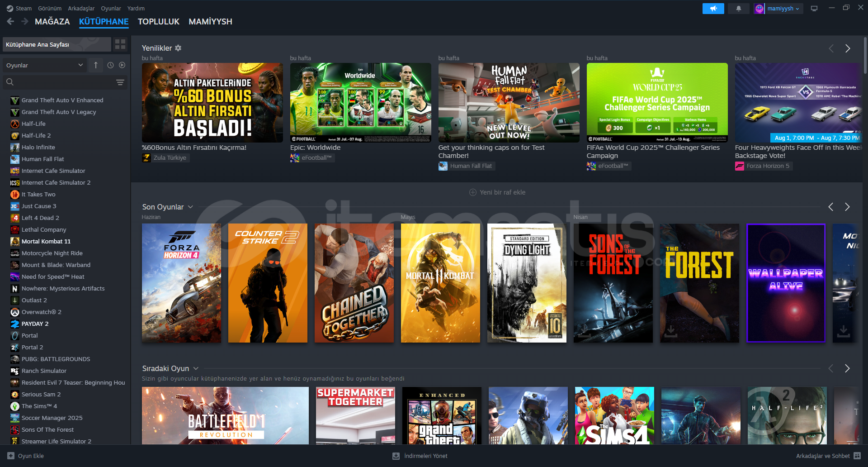Viewport: 868px width, 467px height.
Task: Switch to the TOPLULUK tab
Action: (158, 21)
